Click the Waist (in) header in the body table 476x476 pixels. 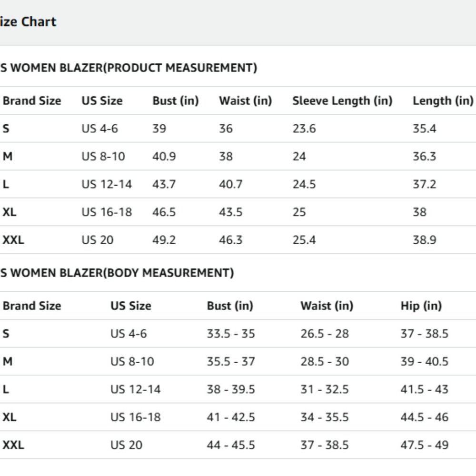pyautogui.click(x=327, y=306)
